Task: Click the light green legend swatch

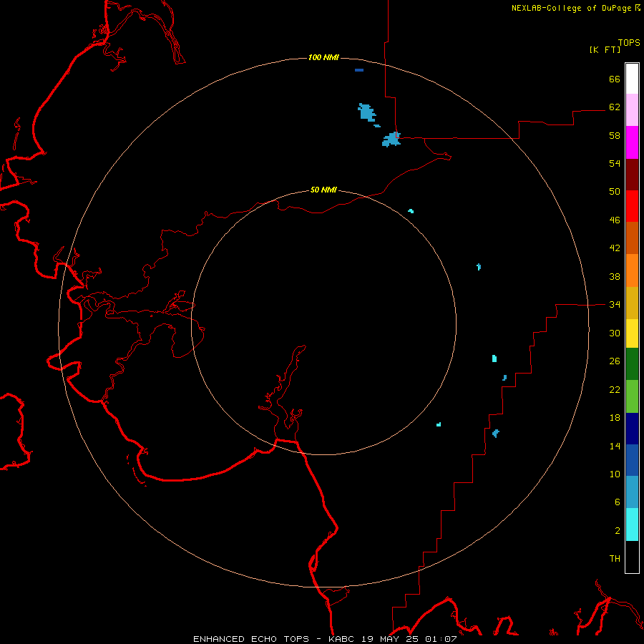Action: (632, 396)
